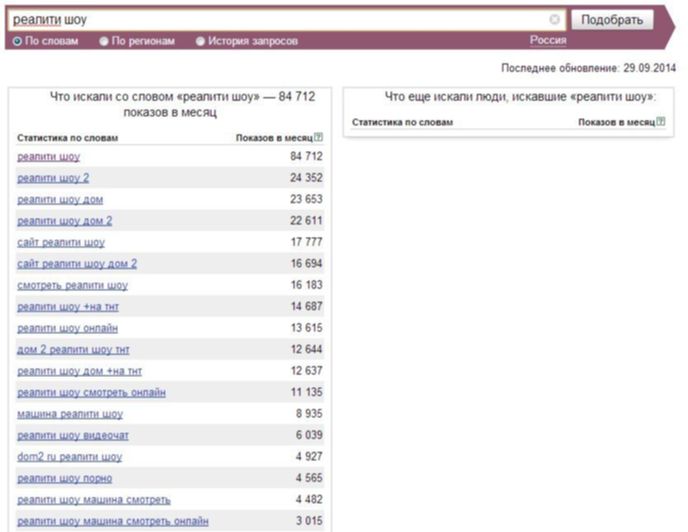Click the value '13 615'

(x=307, y=328)
